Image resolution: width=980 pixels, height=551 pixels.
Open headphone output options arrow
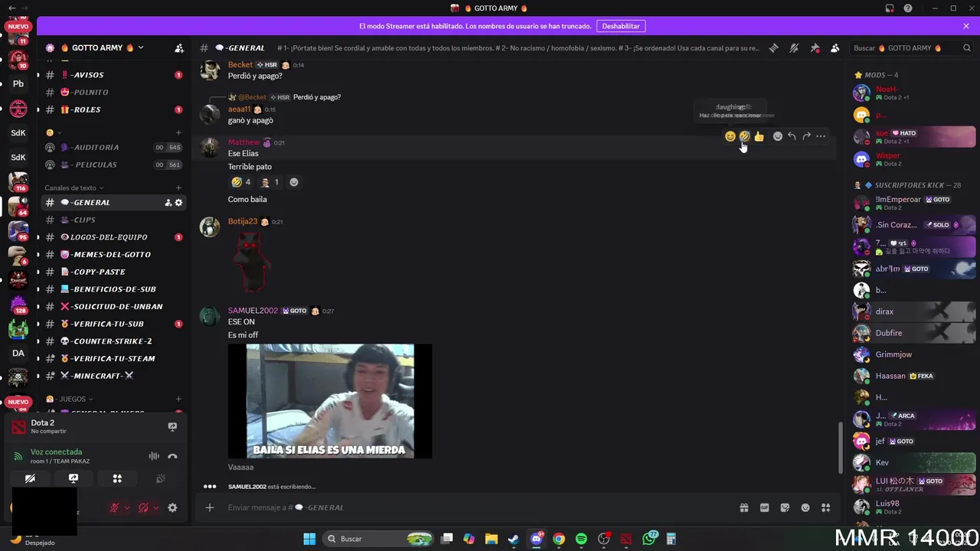point(155,507)
